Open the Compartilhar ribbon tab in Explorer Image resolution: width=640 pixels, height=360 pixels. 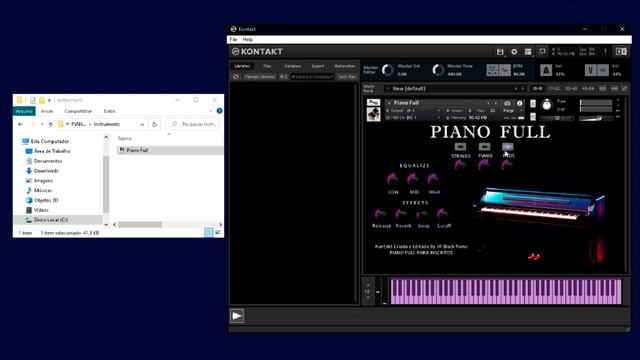click(78, 111)
